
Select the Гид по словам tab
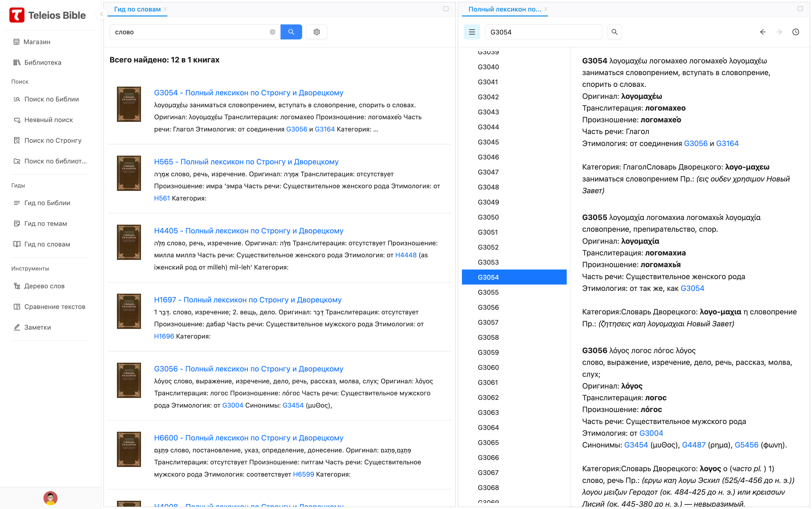(x=137, y=9)
